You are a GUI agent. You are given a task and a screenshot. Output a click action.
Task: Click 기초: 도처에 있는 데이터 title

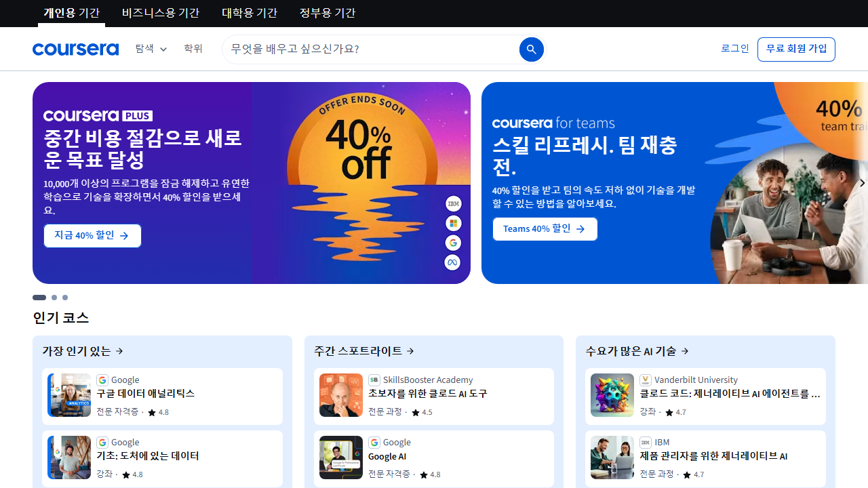tap(148, 456)
